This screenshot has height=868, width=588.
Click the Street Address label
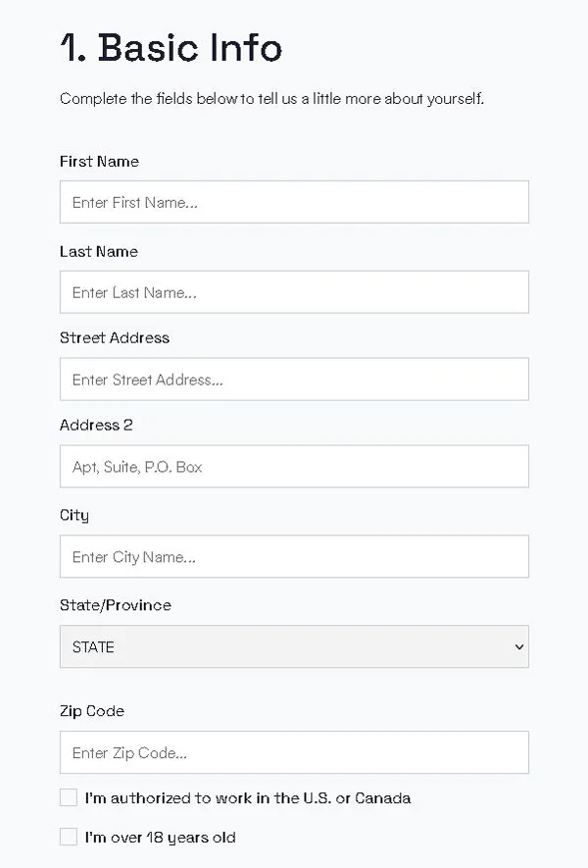pos(115,337)
